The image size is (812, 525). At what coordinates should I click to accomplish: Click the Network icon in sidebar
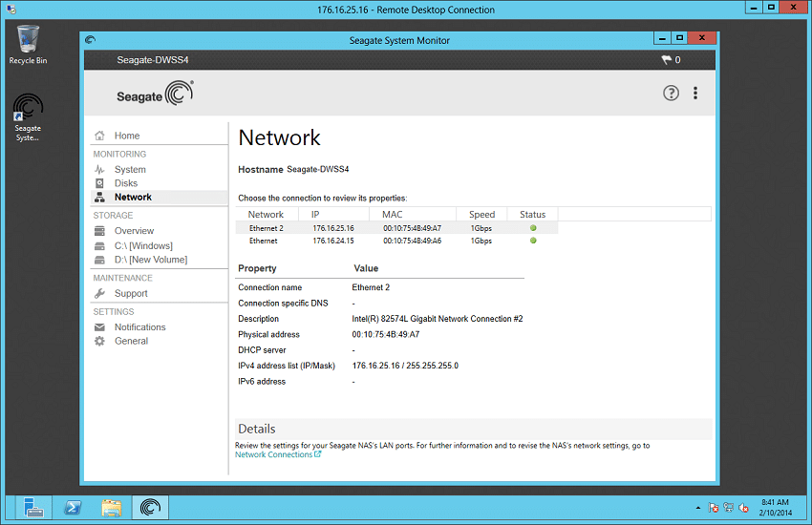100,197
